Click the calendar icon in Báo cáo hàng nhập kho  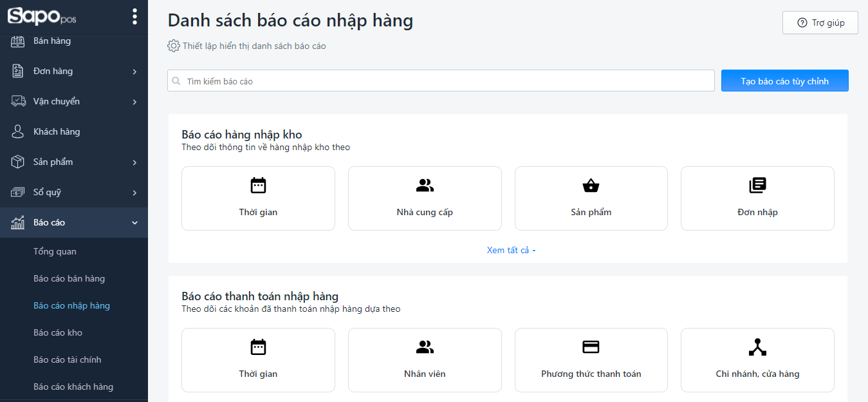point(258,186)
